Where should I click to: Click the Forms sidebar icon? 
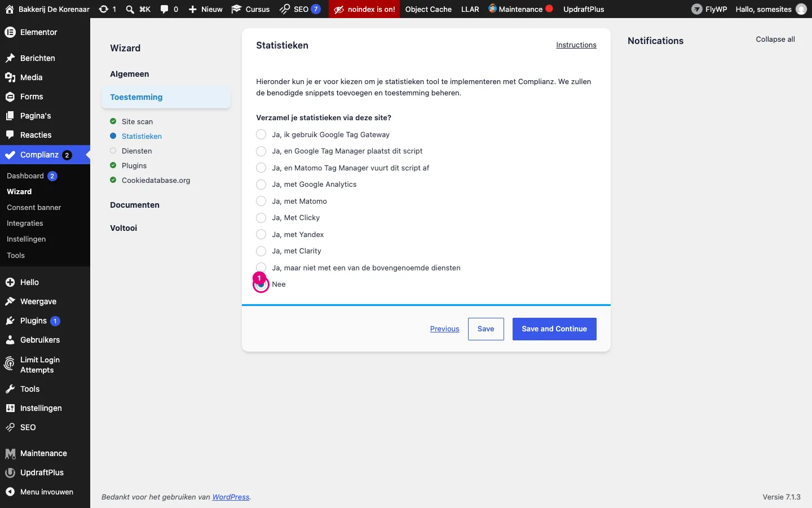pyautogui.click(x=10, y=97)
